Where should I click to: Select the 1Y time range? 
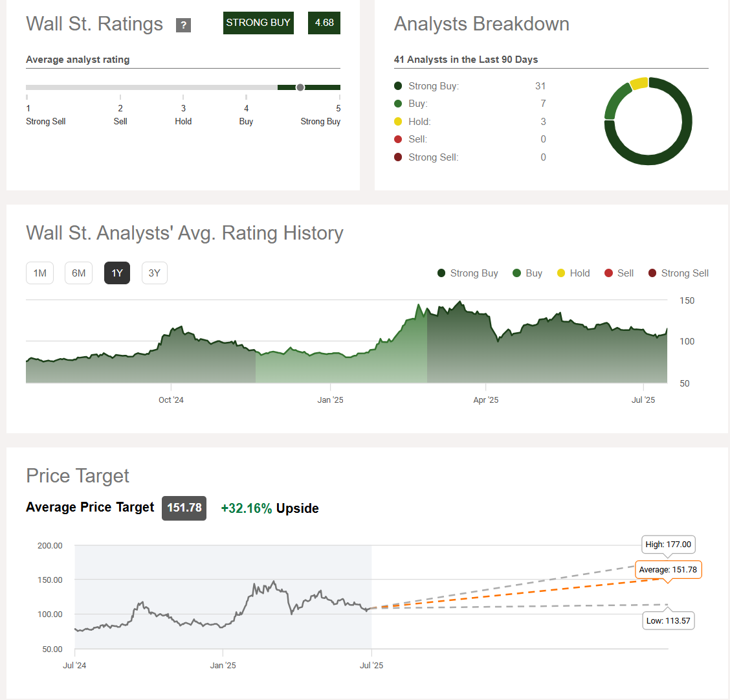click(117, 273)
